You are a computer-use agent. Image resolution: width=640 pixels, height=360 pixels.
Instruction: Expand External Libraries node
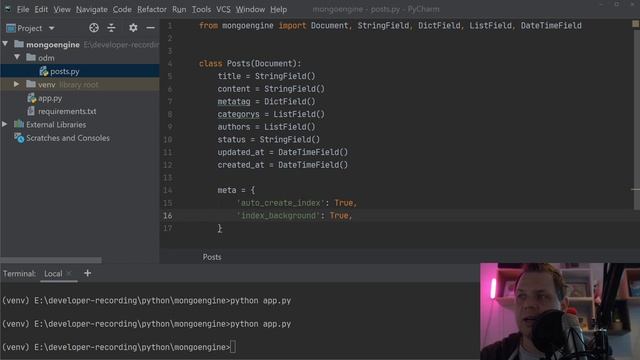[5, 124]
